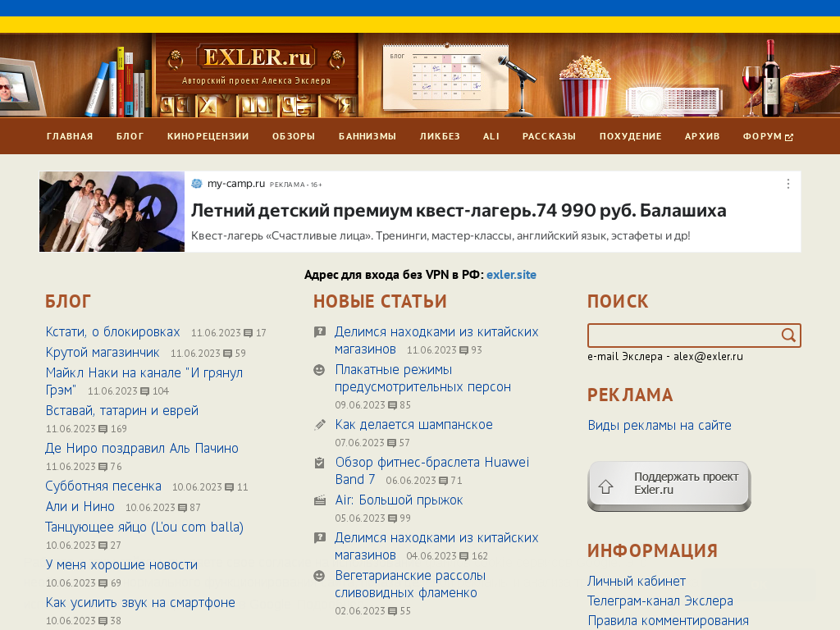
Task: Open article 'Вегетарианские рассолы сливовидных фламенко'
Action: click(x=410, y=584)
